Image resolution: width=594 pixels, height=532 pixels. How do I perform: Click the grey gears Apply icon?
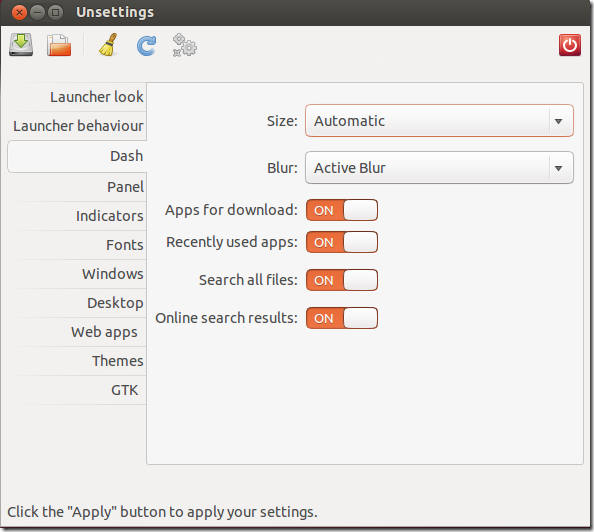coord(184,45)
